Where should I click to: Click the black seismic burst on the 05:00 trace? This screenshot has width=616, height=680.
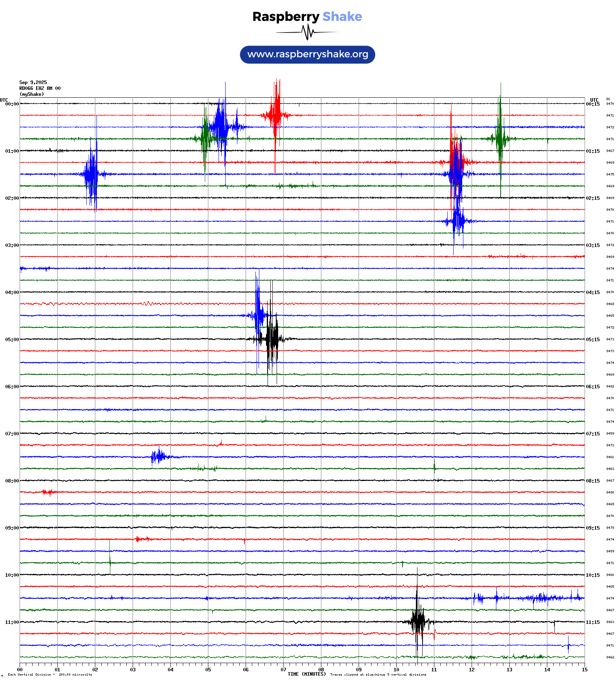pyautogui.click(x=272, y=338)
